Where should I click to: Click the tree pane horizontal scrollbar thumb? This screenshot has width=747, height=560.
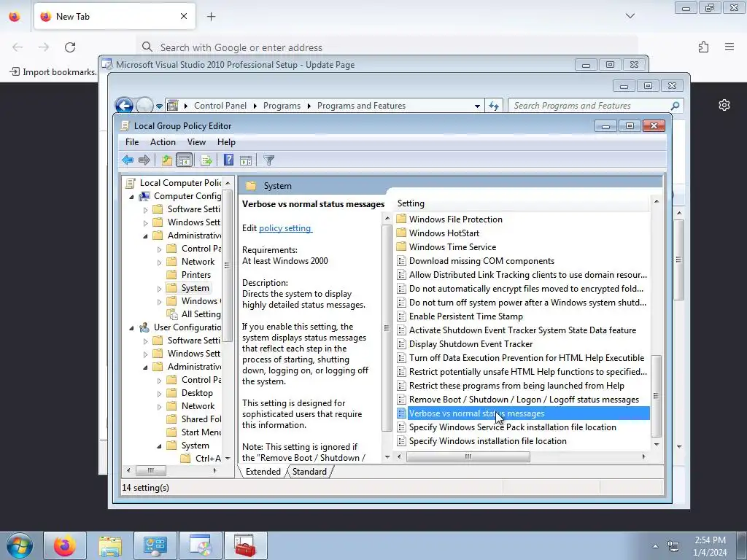pos(151,470)
